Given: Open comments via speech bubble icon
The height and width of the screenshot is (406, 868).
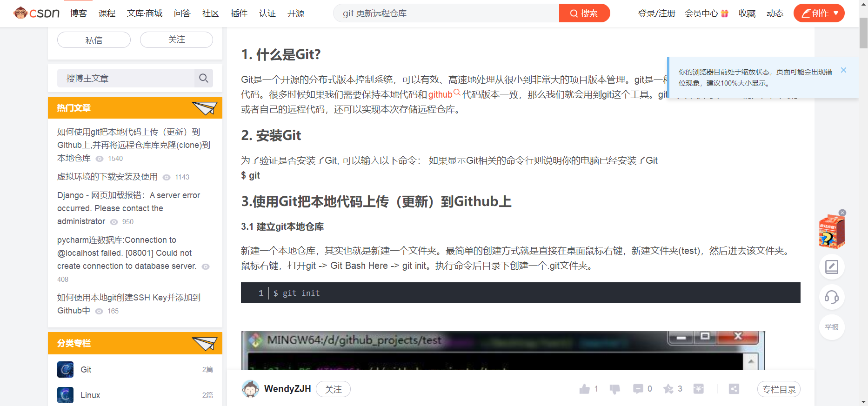Looking at the screenshot, I should tap(638, 389).
